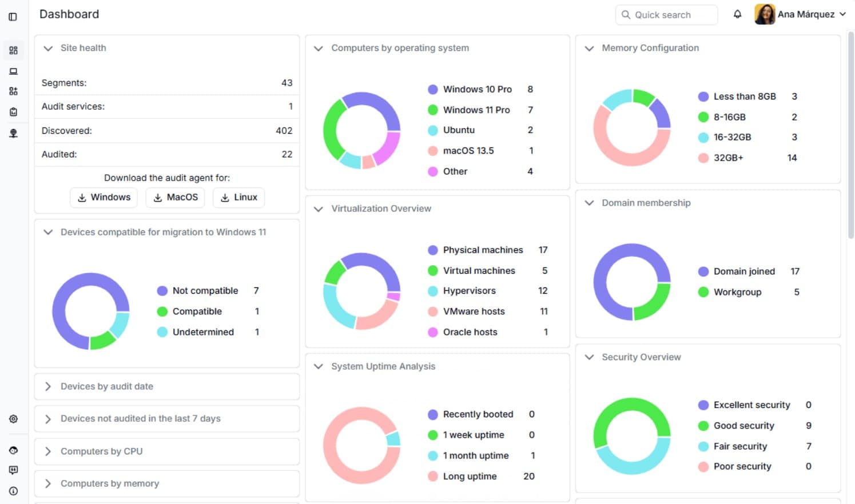
Task: Open the network globe icon in sidebar
Action: tap(13, 133)
